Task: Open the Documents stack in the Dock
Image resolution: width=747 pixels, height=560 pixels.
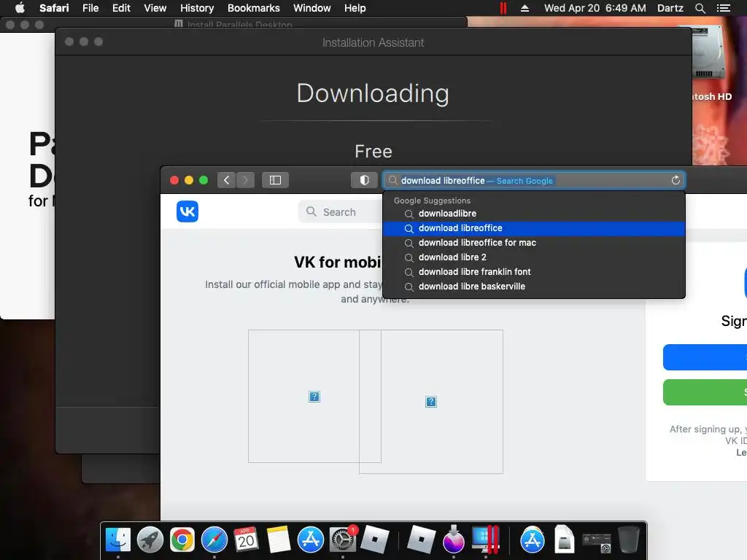Action: [564, 540]
